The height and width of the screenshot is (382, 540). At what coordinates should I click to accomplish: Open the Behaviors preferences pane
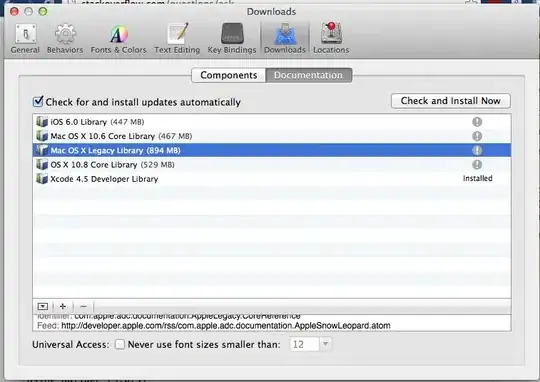pyautogui.click(x=65, y=38)
